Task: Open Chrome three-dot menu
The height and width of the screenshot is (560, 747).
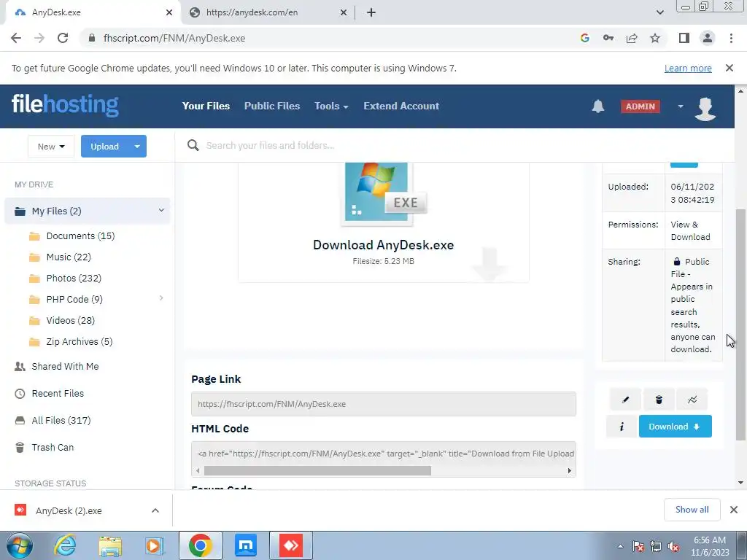Action: click(731, 38)
